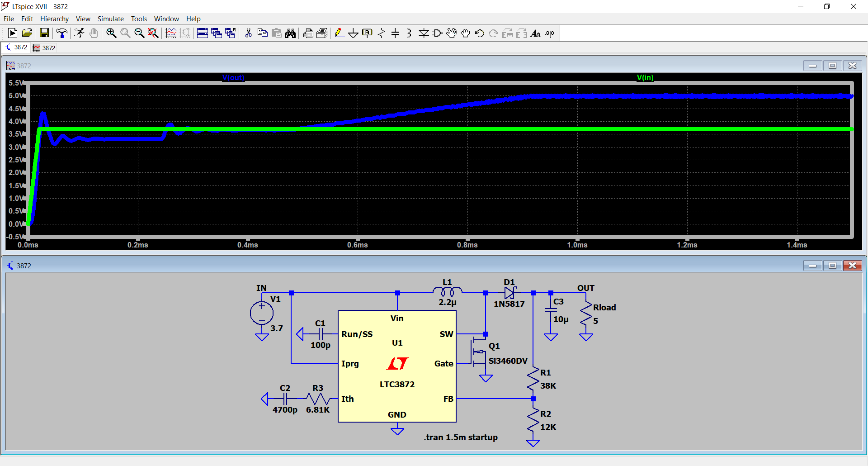This screenshot has height=466, width=868.
Task: Click the '.tran 1.5m startup' directive
Action: point(461,437)
